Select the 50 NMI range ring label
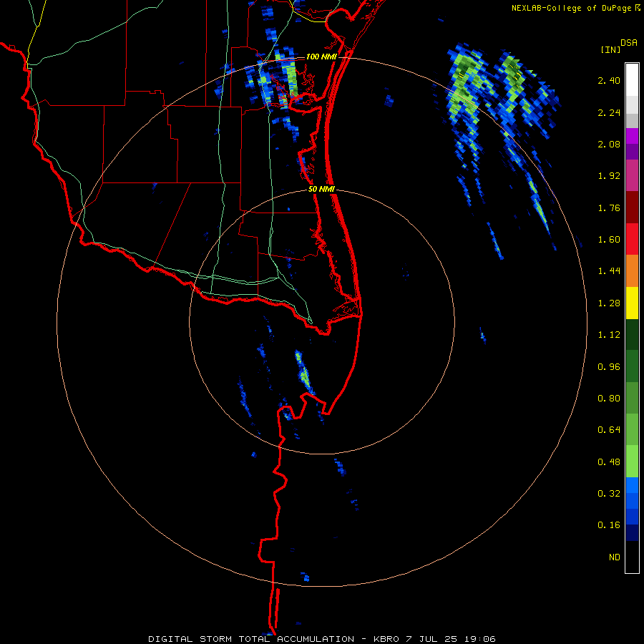Viewport: 644px width, 644px height. pos(321,189)
